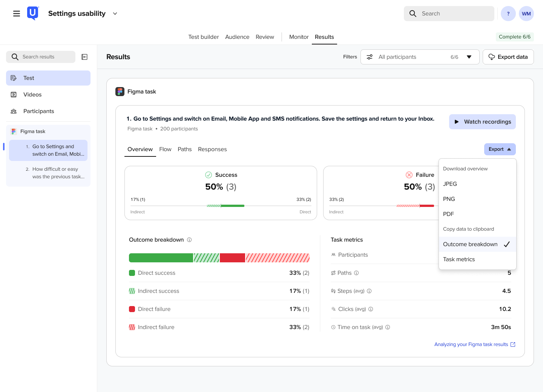Click the Participants metric icon
The image size is (543, 392).
pyautogui.click(x=333, y=255)
